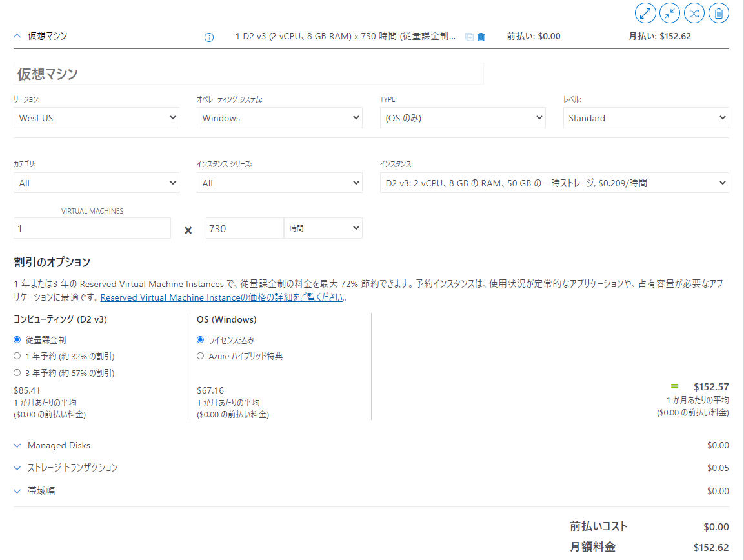The image size is (744, 560).
Task: Click the circular trash icon to delete all
Action: [x=719, y=14]
